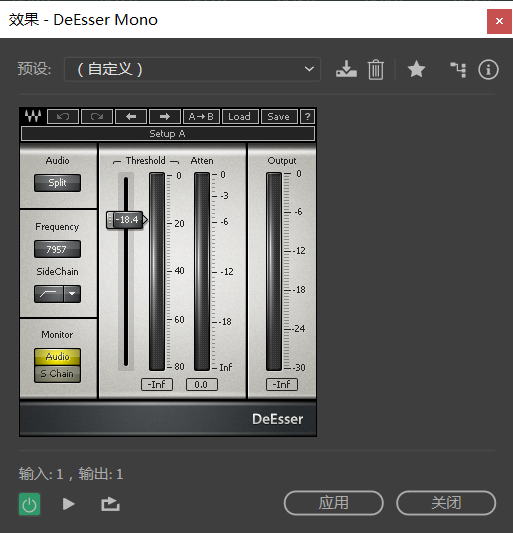The width and height of the screenshot is (513, 533).
Task: Click the Save button in the plugin toolbar
Action: pyautogui.click(x=279, y=117)
